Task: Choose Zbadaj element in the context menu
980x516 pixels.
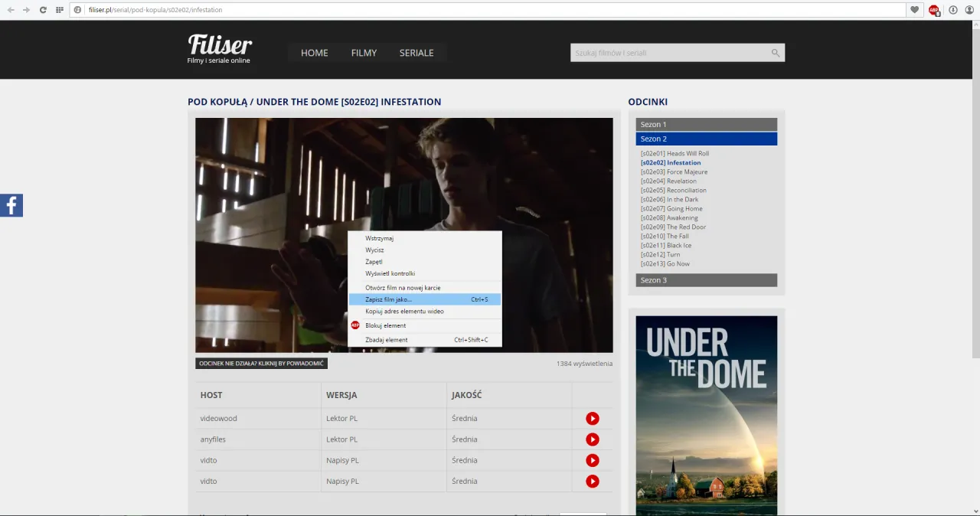Action: click(x=425, y=340)
